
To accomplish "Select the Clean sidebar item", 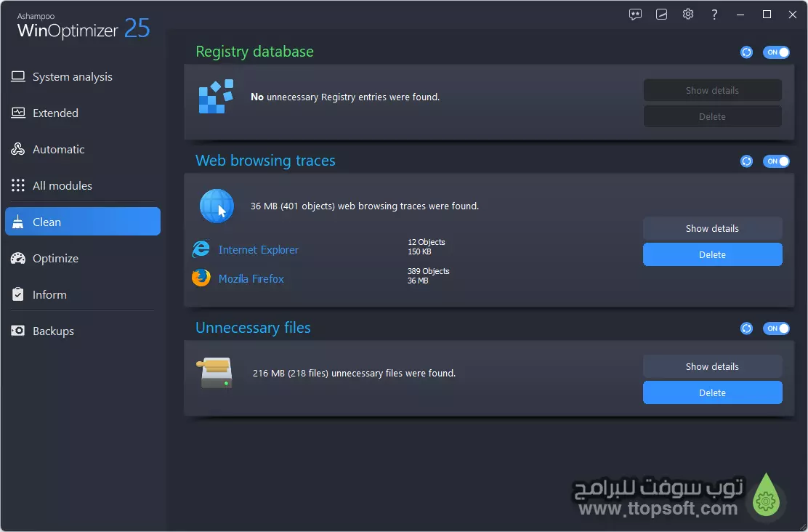I will point(82,222).
